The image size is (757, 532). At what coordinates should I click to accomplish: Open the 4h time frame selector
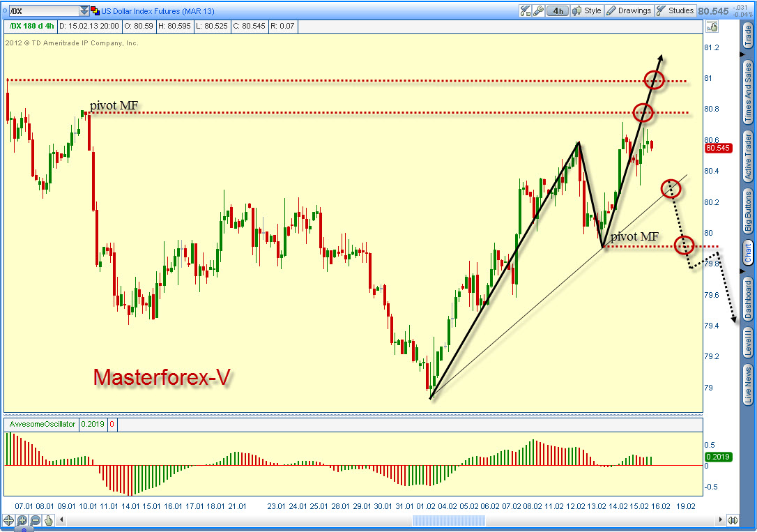558,10
